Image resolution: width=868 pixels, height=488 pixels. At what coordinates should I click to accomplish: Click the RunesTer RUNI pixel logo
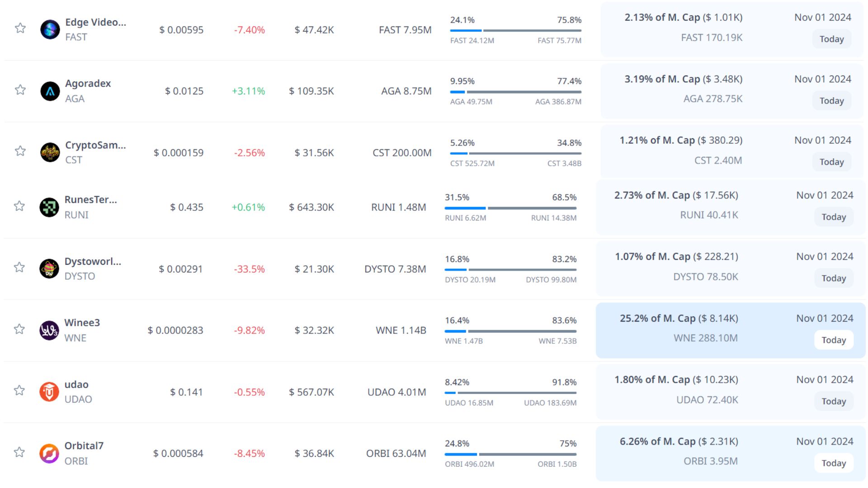49,207
